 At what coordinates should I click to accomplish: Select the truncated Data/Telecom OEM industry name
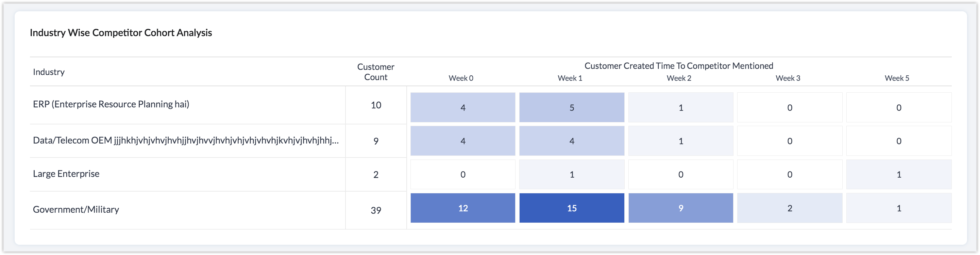[x=186, y=141]
